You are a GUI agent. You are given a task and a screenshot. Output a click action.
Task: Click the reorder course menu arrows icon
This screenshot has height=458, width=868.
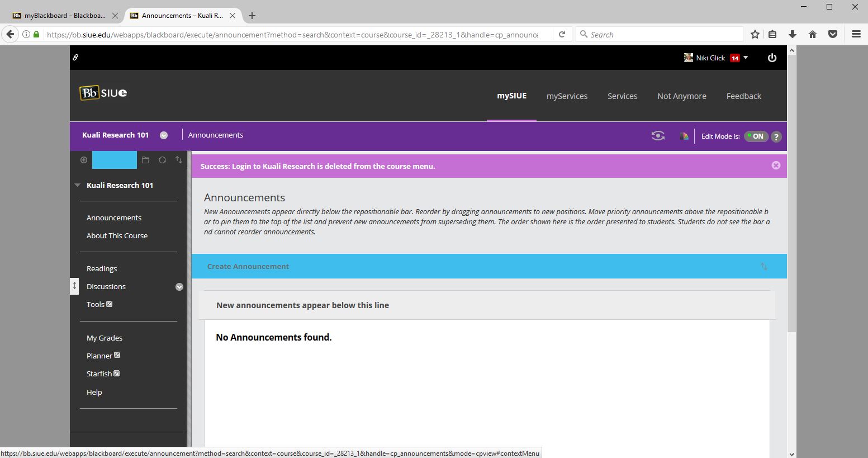[179, 160]
